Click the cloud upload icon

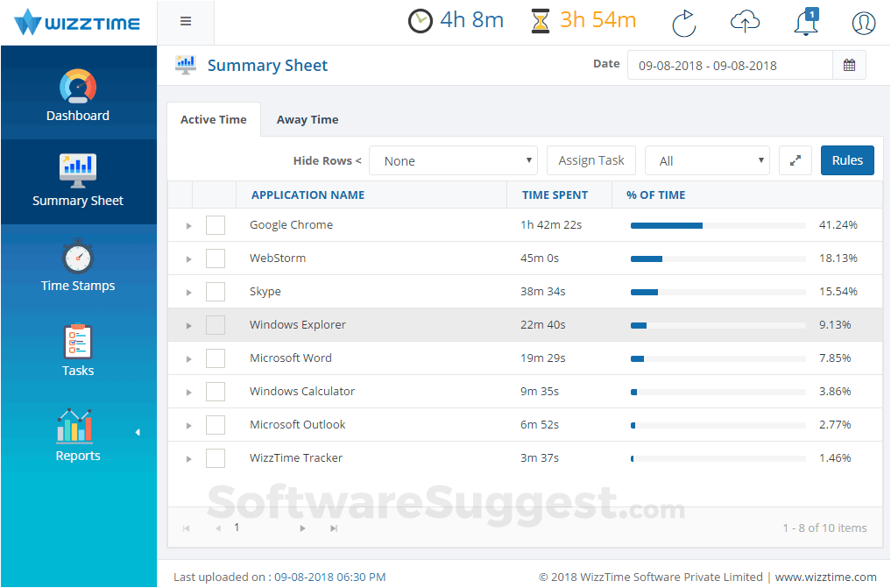tap(745, 22)
